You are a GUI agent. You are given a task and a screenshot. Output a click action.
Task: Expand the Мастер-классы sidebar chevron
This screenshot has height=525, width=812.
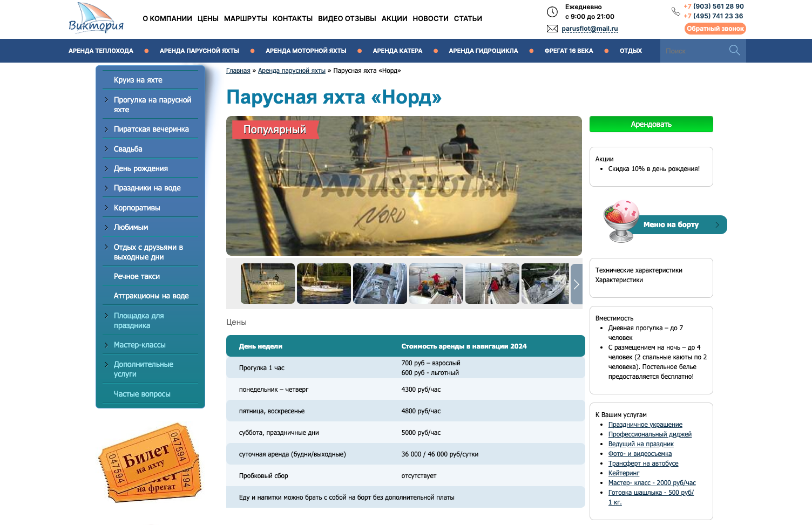pyautogui.click(x=106, y=345)
